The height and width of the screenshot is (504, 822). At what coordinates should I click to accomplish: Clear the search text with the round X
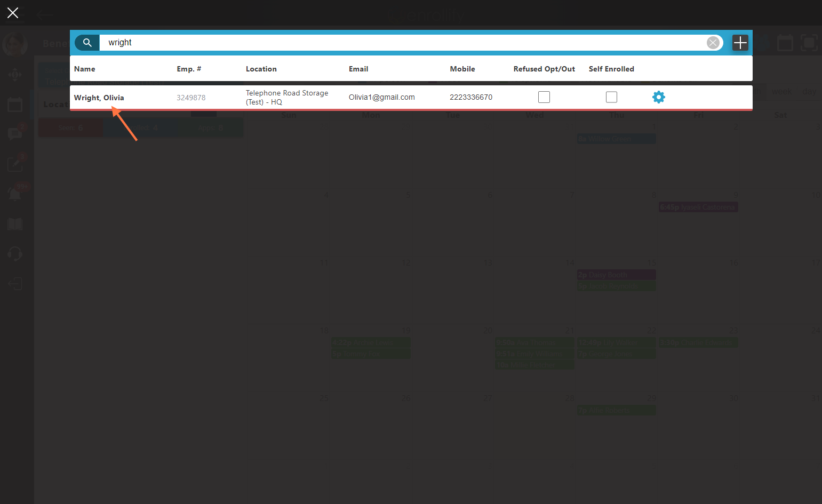[x=713, y=43]
